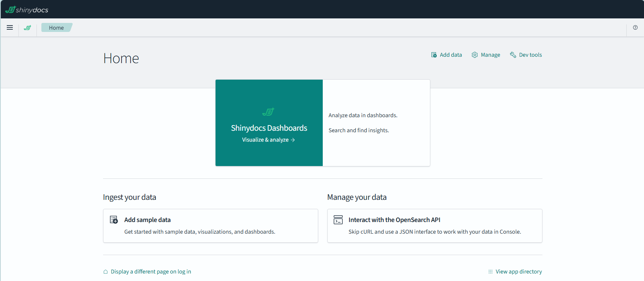The image size is (644, 281).
Task: Open the Dev tools link text
Action: click(530, 55)
